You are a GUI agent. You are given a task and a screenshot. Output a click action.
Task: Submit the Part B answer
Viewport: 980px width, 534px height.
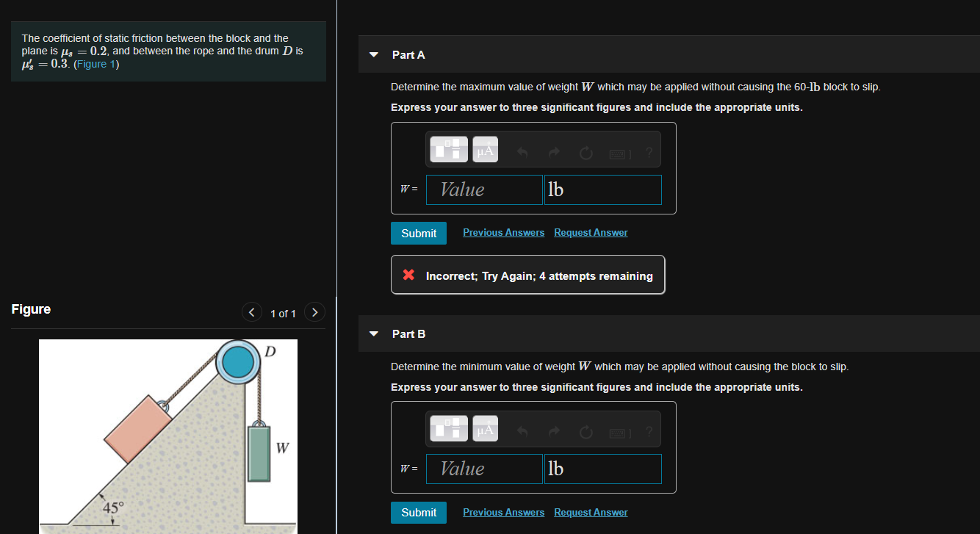tap(419, 513)
